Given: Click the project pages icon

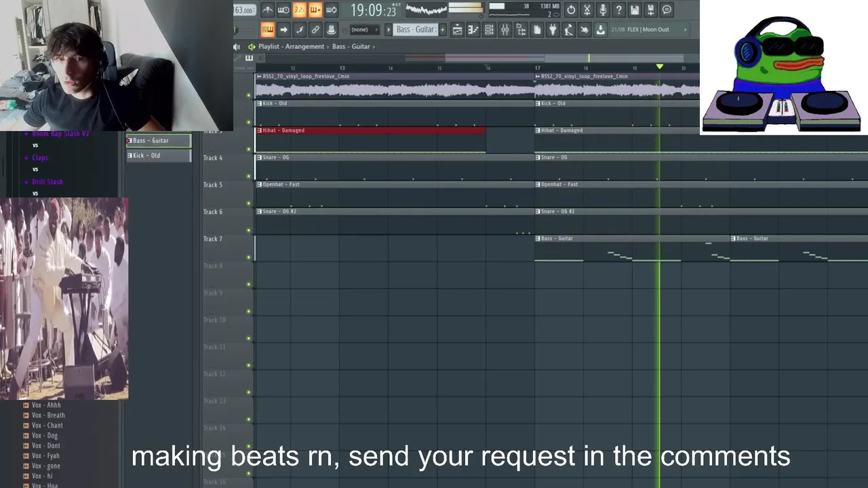Looking at the screenshot, I should tap(537, 30).
